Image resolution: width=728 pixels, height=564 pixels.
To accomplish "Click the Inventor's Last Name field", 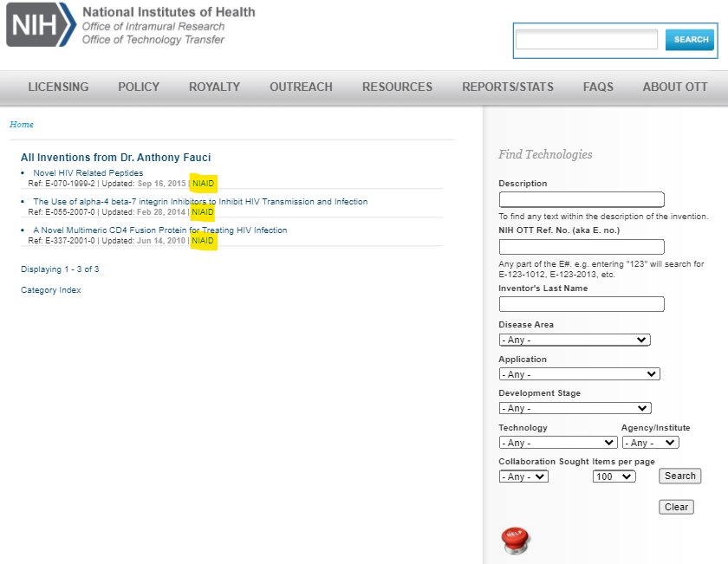I will pyautogui.click(x=582, y=304).
